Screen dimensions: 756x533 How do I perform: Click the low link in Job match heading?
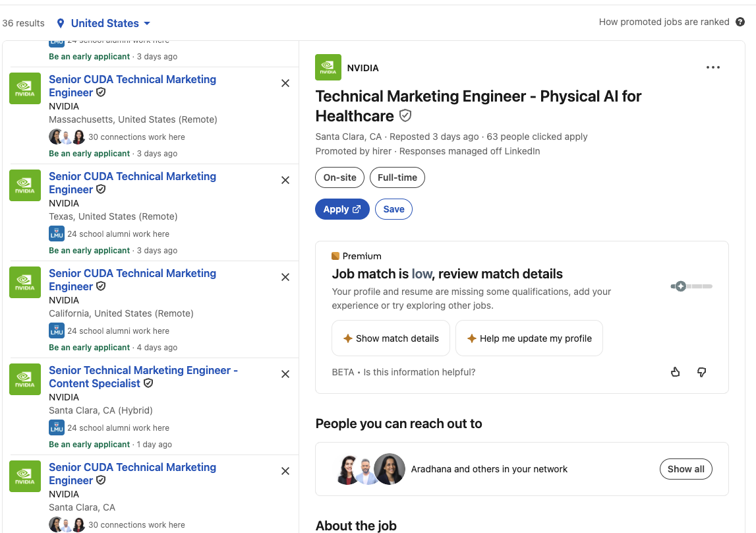pyautogui.click(x=422, y=274)
